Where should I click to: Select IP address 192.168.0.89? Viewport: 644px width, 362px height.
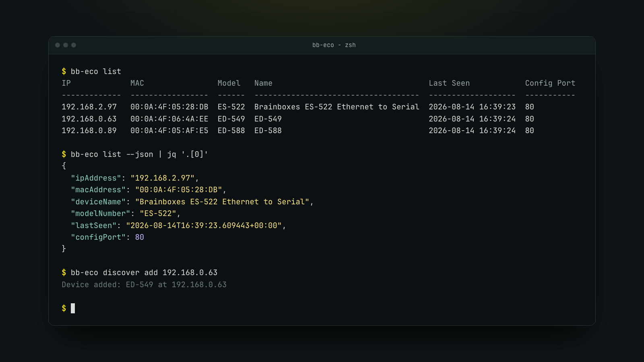[x=89, y=131]
